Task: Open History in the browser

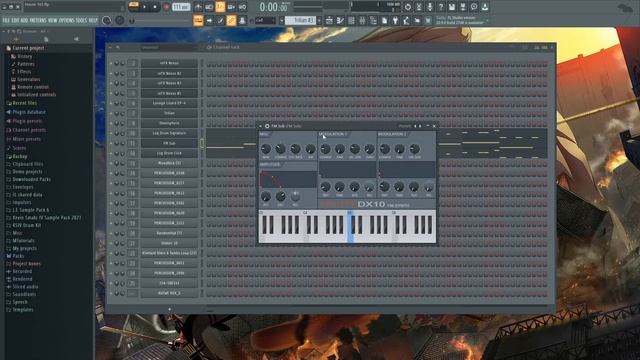Action: 24,56
